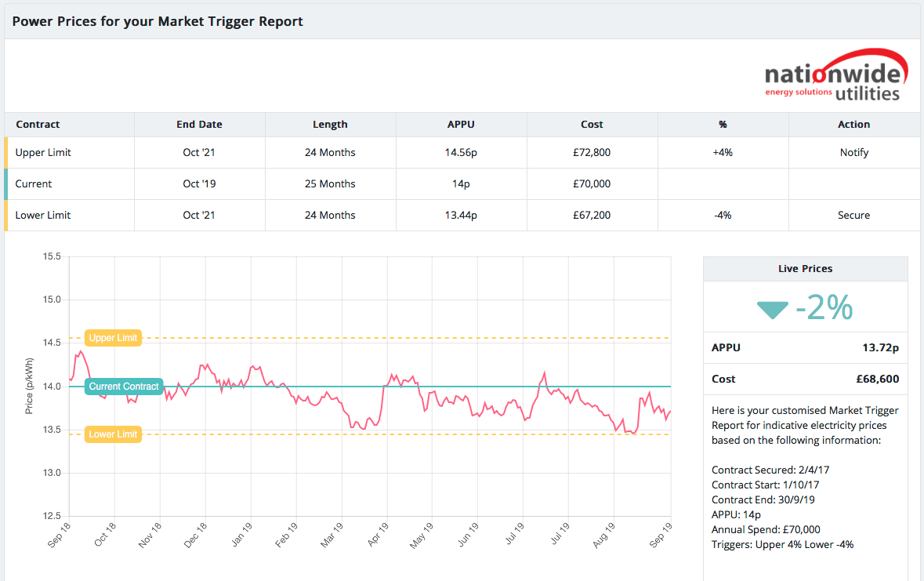Viewport: 924px width, 581px height.
Task: Click the teal down-arrow Live Prices indicator
Action: (772, 310)
